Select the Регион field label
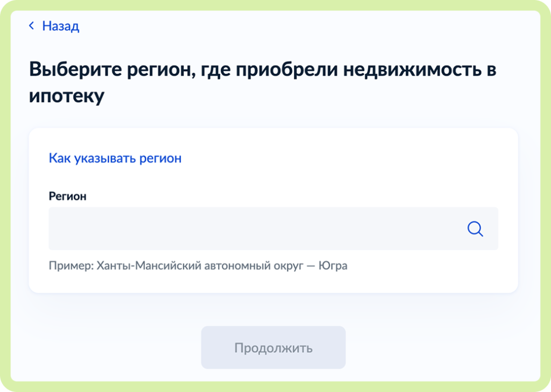This screenshot has width=551, height=392. pyautogui.click(x=67, y=196)
